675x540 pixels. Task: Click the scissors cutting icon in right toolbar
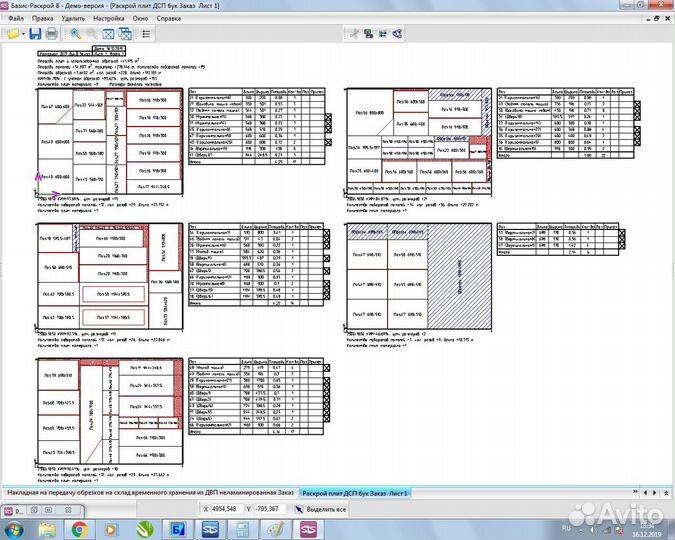click(353, 33)
